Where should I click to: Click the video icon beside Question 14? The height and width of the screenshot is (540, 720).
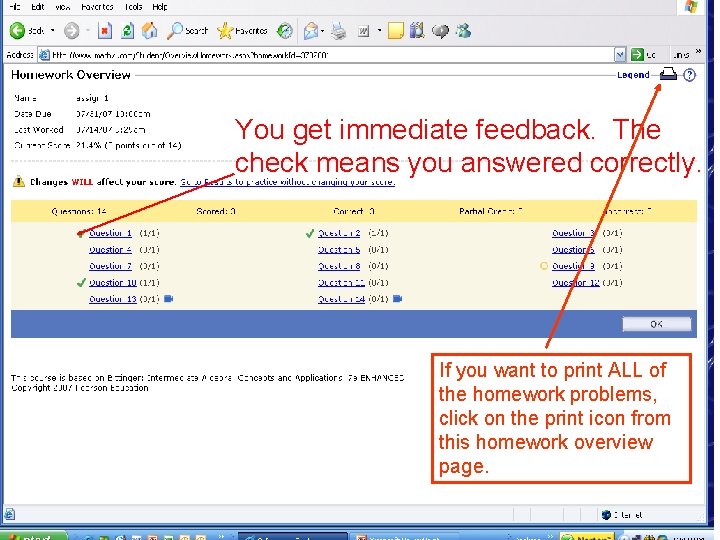tap(397, 299)
